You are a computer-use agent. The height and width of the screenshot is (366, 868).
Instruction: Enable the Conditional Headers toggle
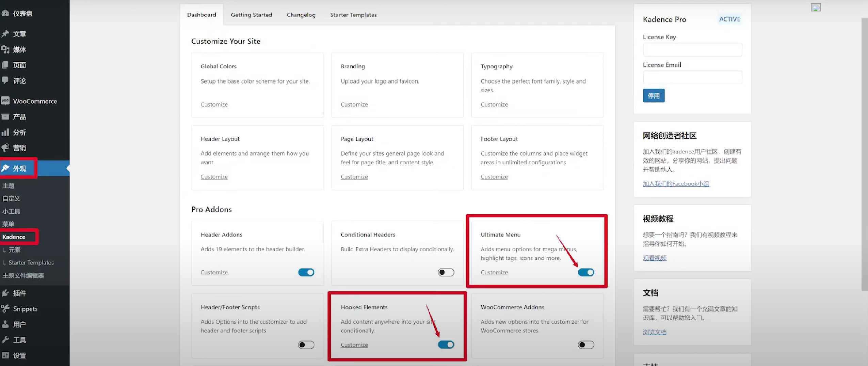click(x=446, y=272)
